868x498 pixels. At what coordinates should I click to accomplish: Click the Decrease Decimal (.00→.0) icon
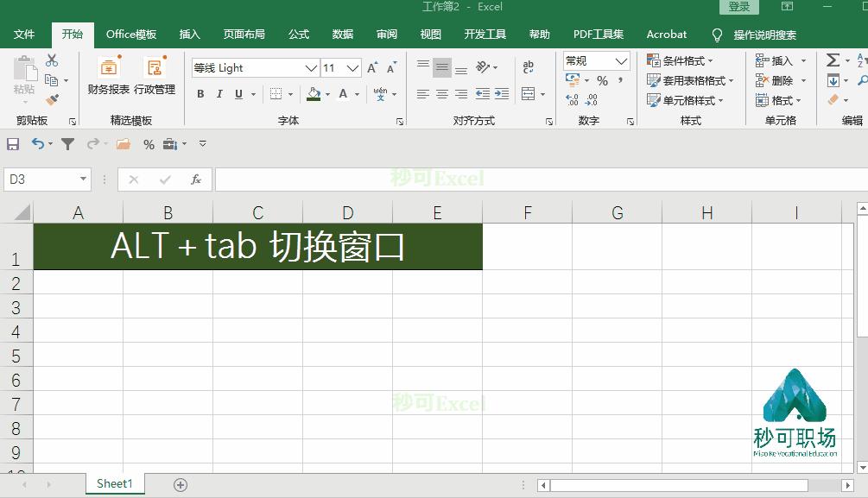click(590, 101)
